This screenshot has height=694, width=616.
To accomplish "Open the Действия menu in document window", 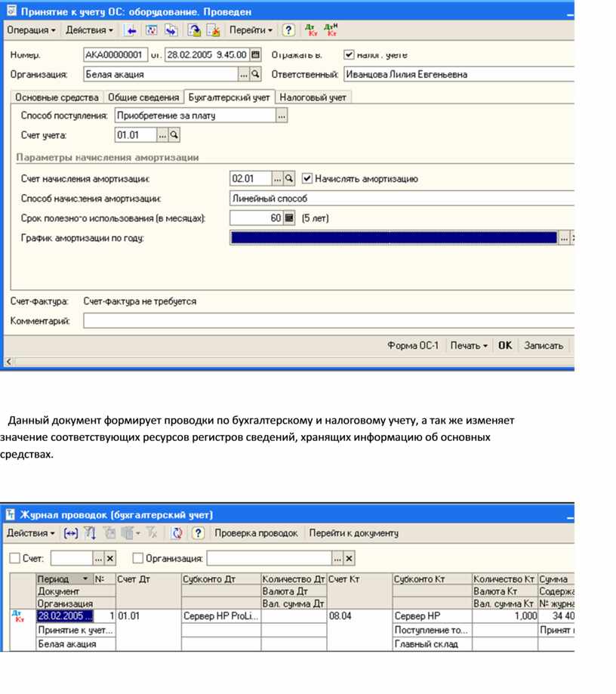I will tap(89, 30).
